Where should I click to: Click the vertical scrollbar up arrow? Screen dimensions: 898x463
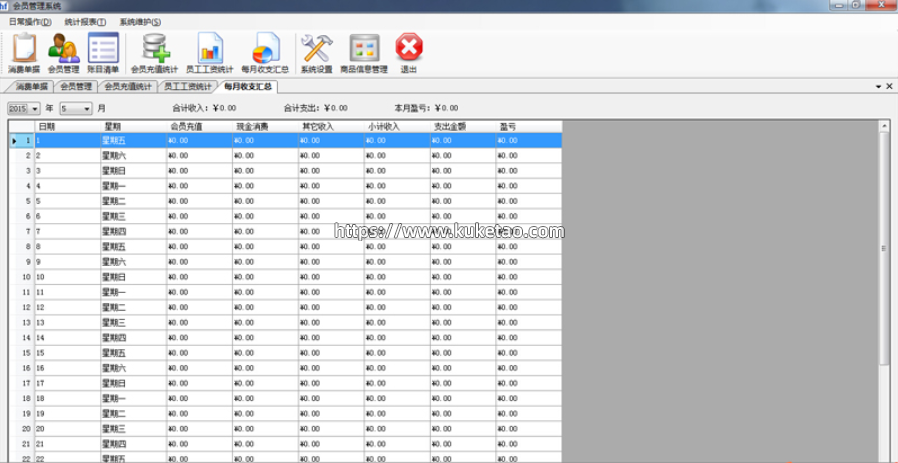(x=884, y=127)
